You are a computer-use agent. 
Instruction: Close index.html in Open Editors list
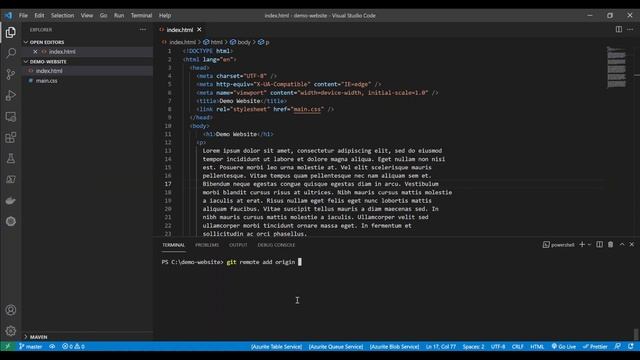click(35, 52)
